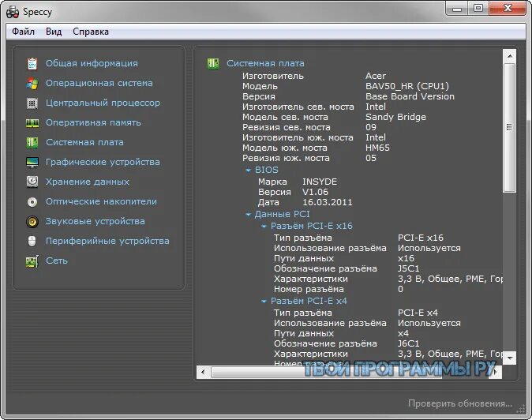The image size is (532, 420).
Task: Click Проверить обновления link
Action: [459, 403]
